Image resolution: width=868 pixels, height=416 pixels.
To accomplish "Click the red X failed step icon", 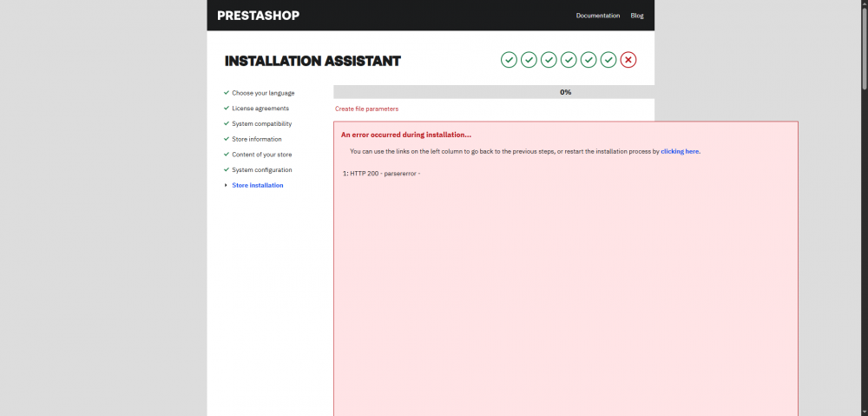I will [x=628, y=59].
